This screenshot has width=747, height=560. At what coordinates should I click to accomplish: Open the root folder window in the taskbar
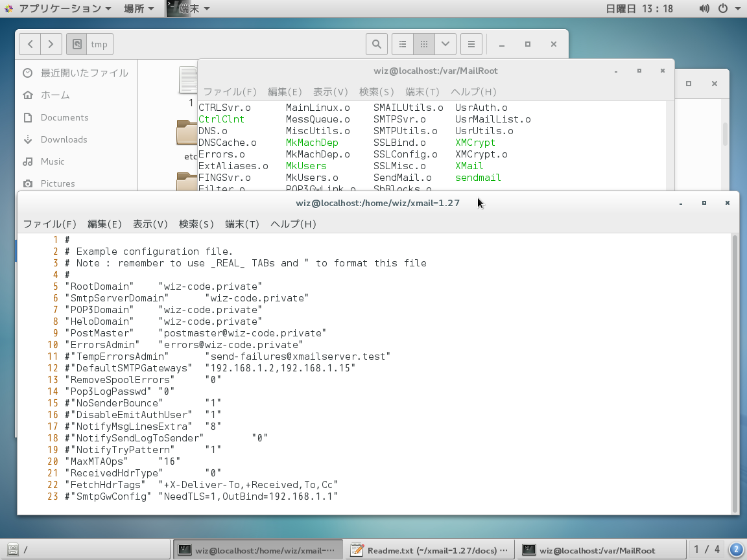(86, 550)
